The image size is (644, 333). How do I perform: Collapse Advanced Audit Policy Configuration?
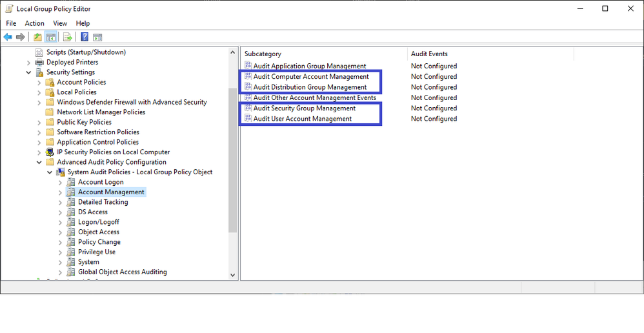(39, 162)
